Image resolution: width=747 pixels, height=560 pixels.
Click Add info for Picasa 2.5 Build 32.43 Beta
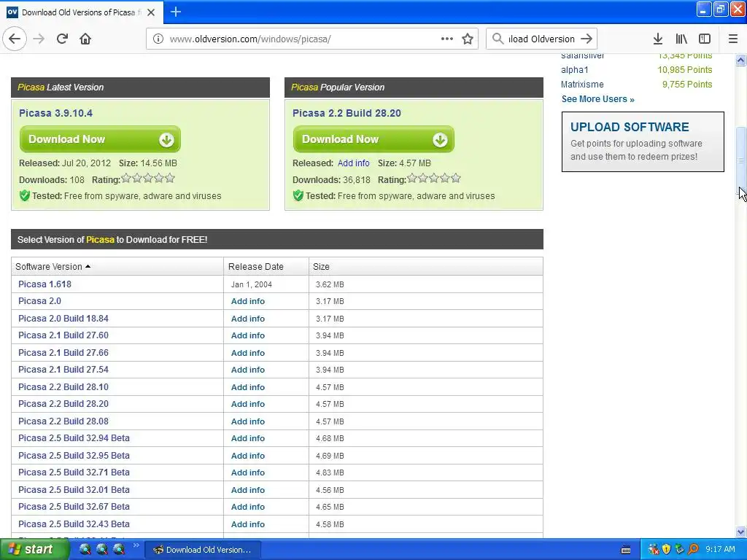(248, 524)
